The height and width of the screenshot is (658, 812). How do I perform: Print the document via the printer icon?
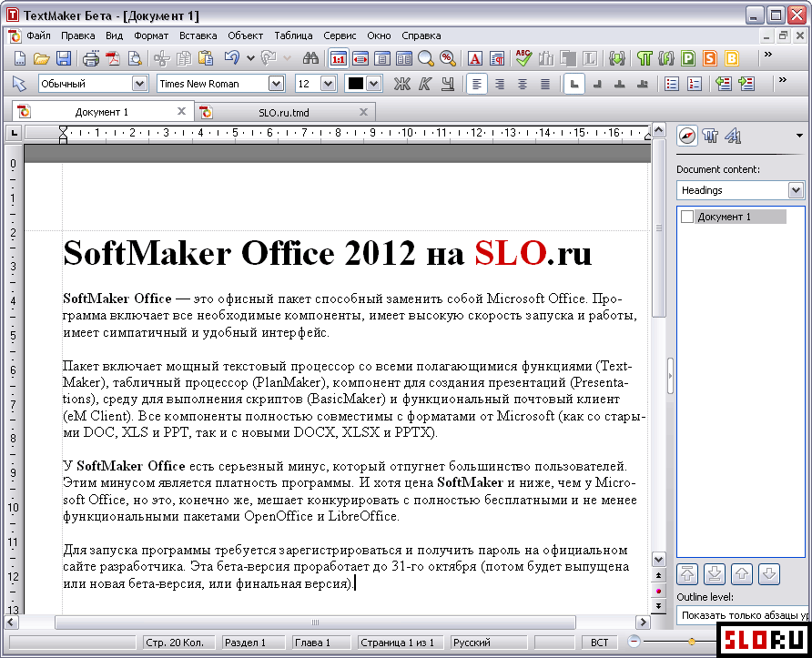point(91,58)
